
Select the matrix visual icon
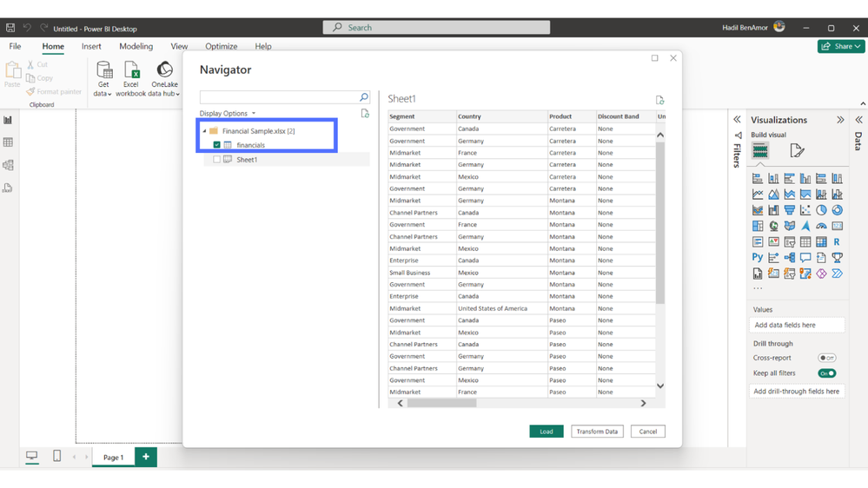coord(821,241)
